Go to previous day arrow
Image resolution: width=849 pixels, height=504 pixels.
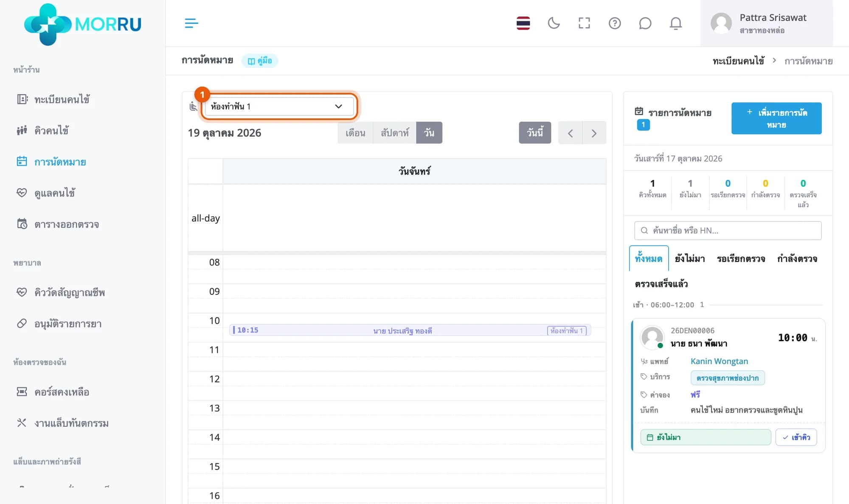click(570, 133)
